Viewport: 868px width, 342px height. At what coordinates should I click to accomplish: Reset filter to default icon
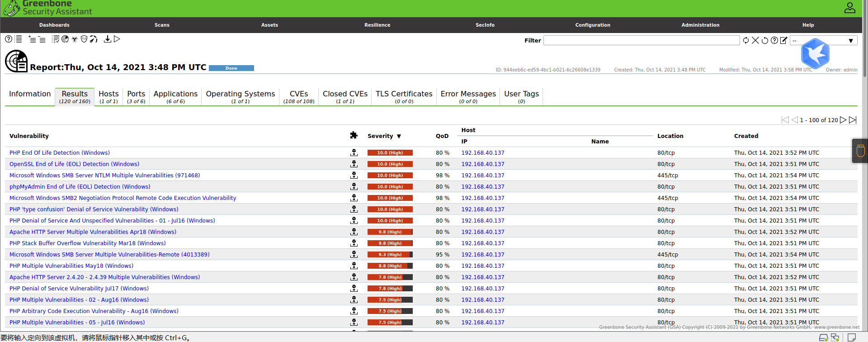(x=765, y=41)
